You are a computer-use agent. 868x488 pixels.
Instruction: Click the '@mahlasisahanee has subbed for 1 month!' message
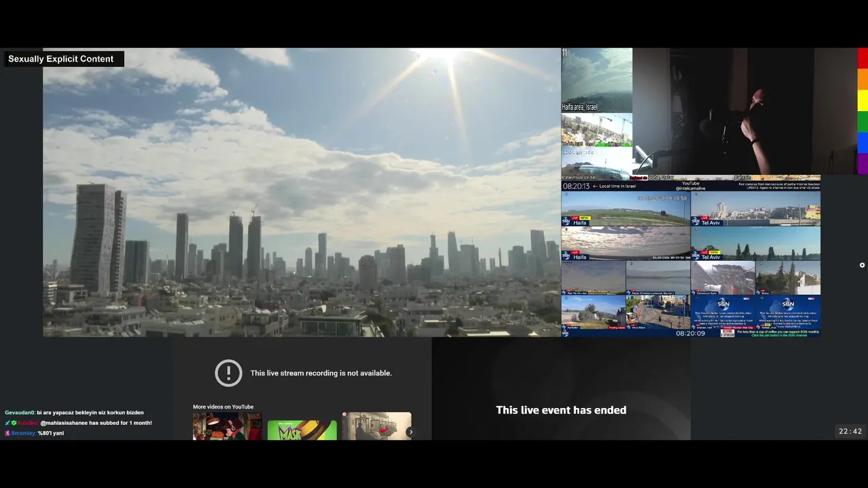point(96,423)
